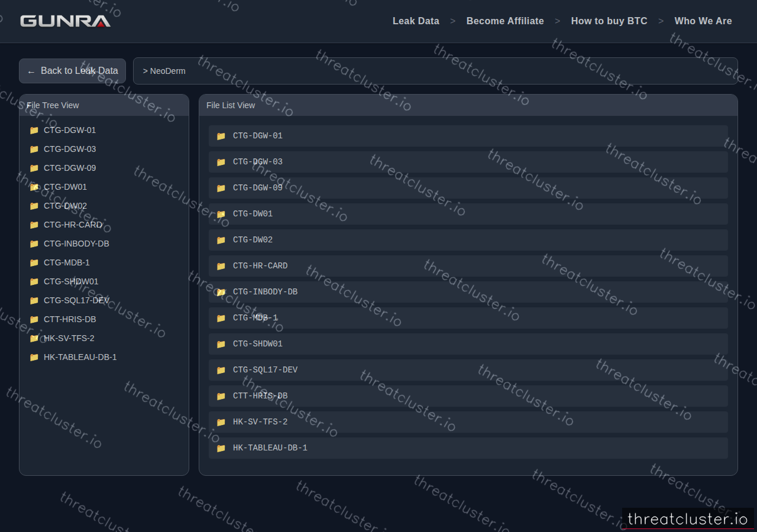Click CTG-DGW-03 folder icon in tree view
This screenshot has height=532, width=757.
[x=34, y=149]
